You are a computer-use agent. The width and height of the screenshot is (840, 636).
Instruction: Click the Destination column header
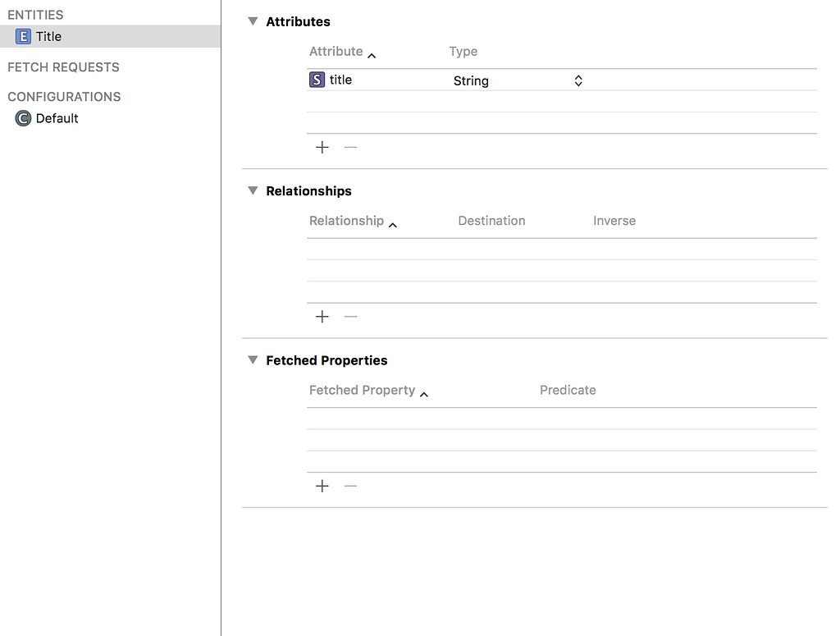pyautogui.click(x=492, y=221)
